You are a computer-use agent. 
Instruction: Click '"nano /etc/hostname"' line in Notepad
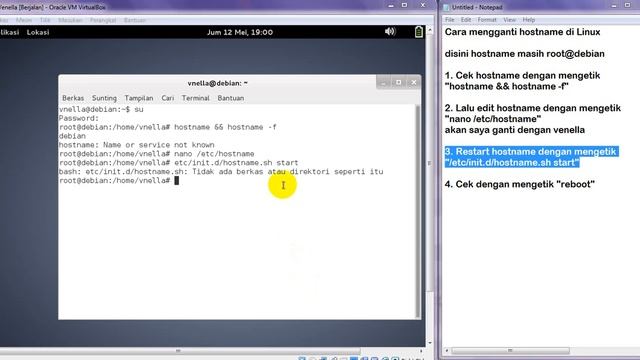tap(493, 119)
